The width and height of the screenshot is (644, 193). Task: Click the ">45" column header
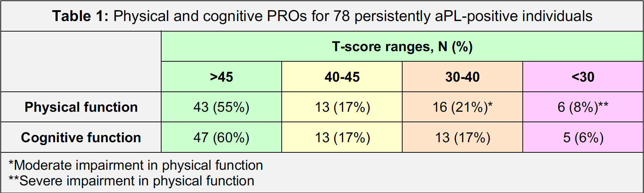221,77
